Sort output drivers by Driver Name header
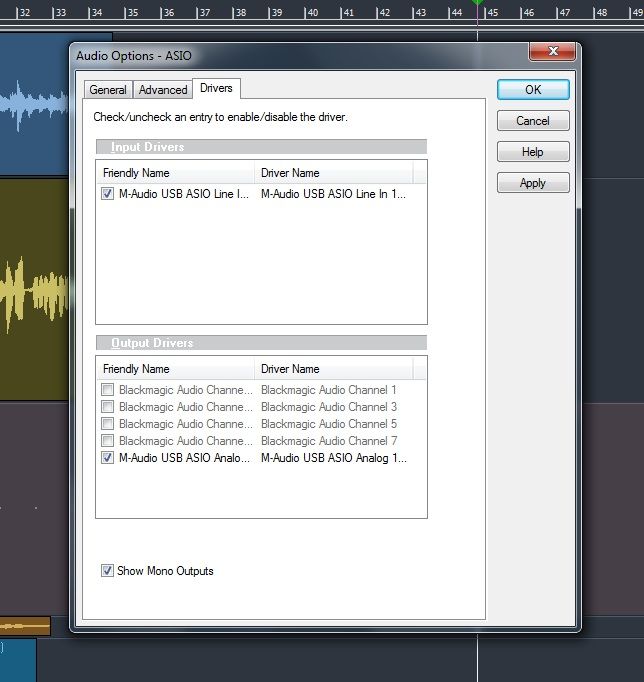The height and width of the screenshot is (682, 644). coord(340,369)
